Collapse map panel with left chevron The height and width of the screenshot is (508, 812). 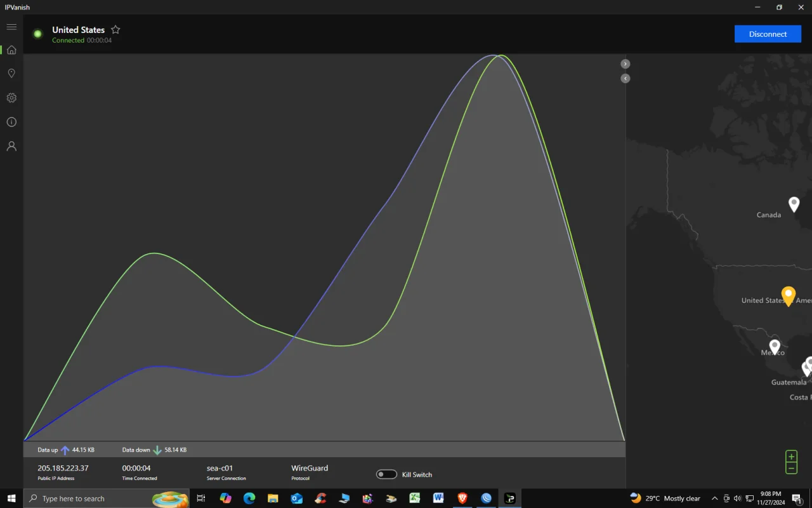tap(625, 78)
